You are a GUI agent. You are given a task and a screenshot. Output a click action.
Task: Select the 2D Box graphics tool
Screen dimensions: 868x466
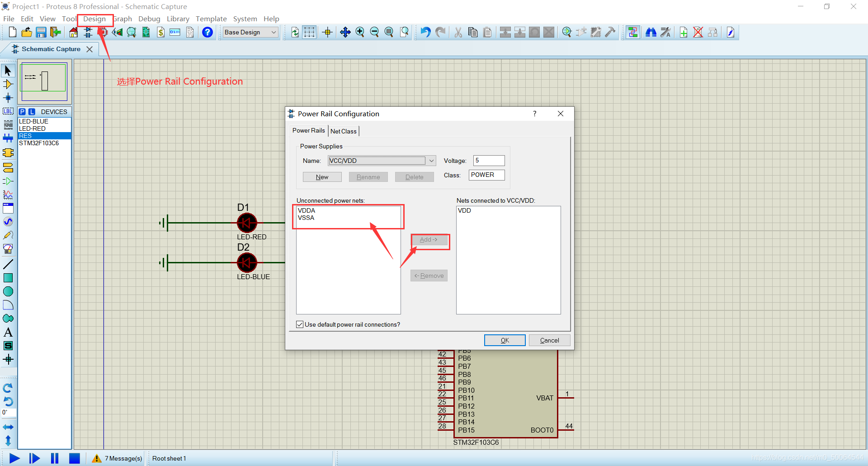pyautogui.click(x=8, y=278)
